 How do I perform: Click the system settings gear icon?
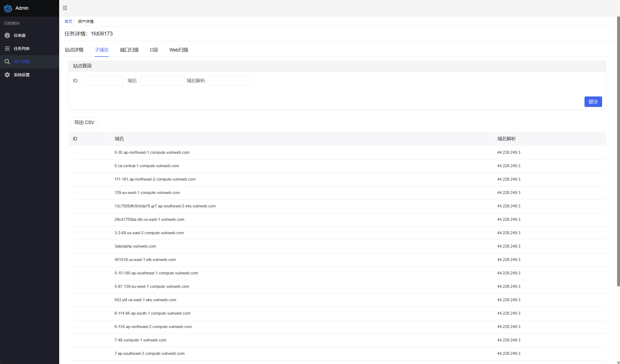pyautogui.click(x=7, y=75)
